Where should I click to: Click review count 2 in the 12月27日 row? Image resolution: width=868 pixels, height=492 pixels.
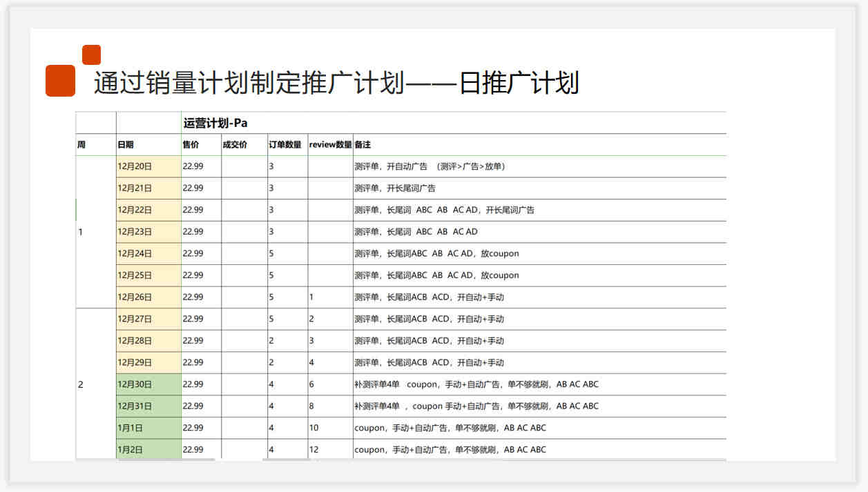pyautogui.click(x=311, y=319)
